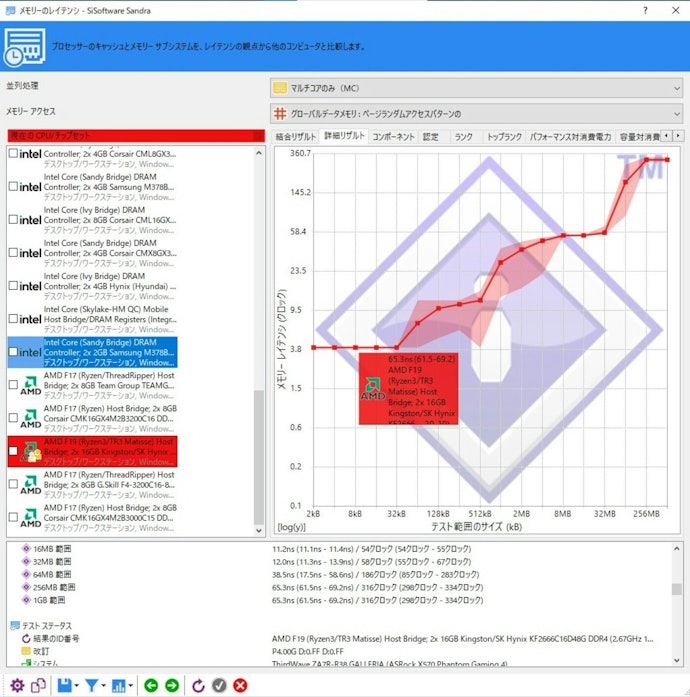
Task: Check the highlighted 2x 2GB Samsung checkbox
Action: click(13, 352)
